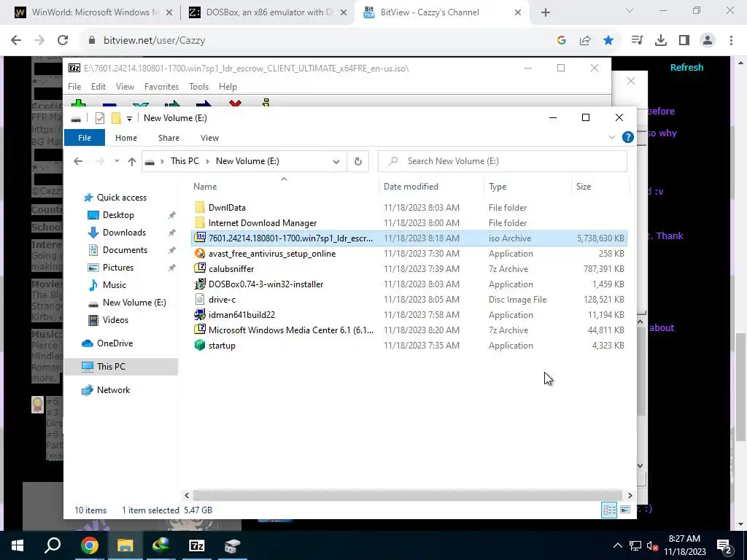Open Videos in the navigation pane
747x560 pixels.
pos(115,320)
